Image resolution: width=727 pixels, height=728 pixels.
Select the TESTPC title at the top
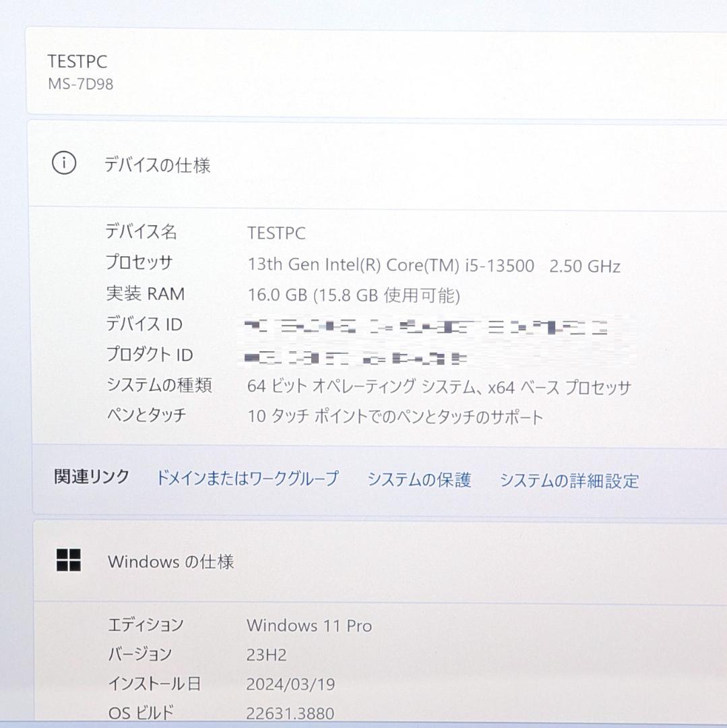click(77, 61)
